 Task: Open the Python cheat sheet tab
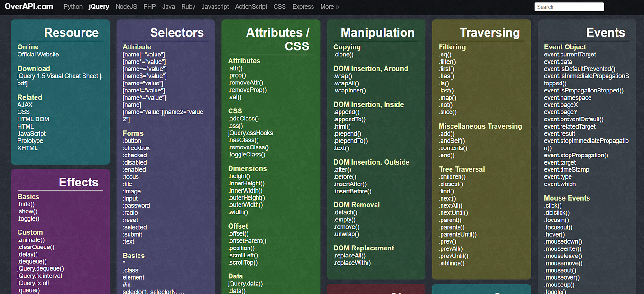click(x=73, y=6)
